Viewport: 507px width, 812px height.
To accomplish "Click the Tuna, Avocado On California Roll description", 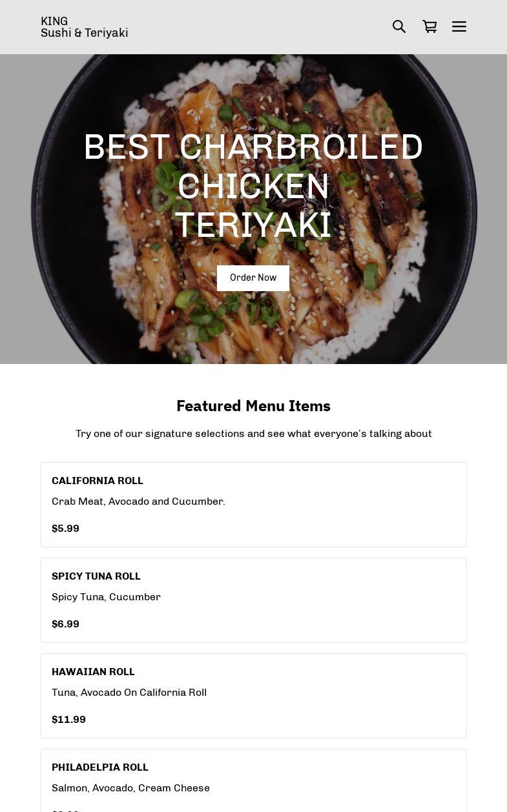I will [129, 693].
